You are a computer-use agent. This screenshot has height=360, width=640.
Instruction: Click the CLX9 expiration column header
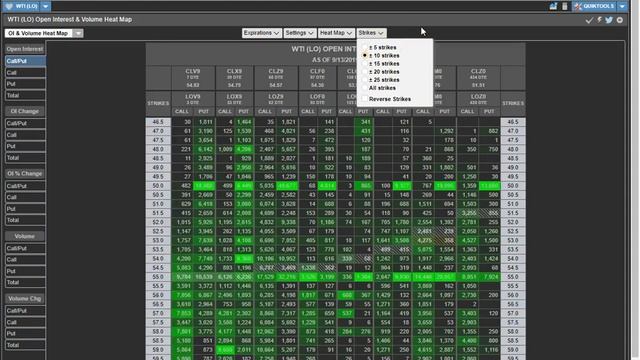coord(234,78)
